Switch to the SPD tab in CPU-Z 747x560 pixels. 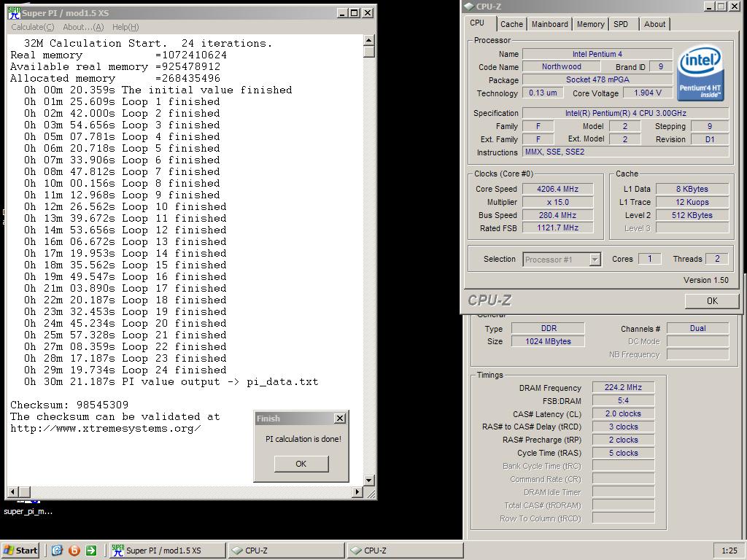621,24
